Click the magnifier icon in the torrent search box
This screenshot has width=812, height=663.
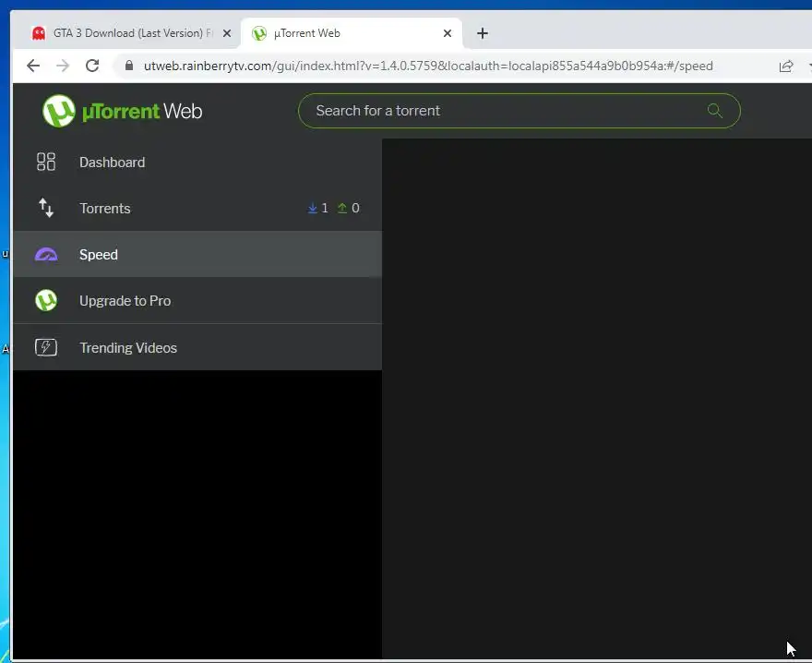[714, 111]
